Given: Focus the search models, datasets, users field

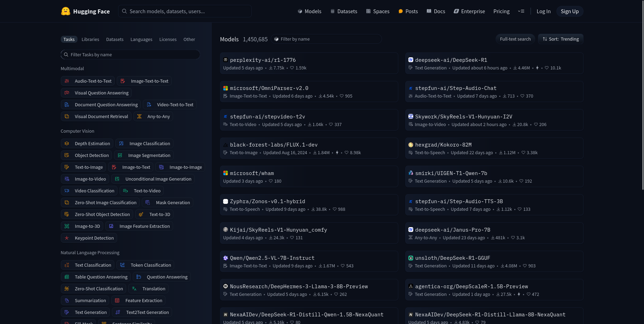Looking at the screenshot, I should pyautogui.click(x=185, y=11).
